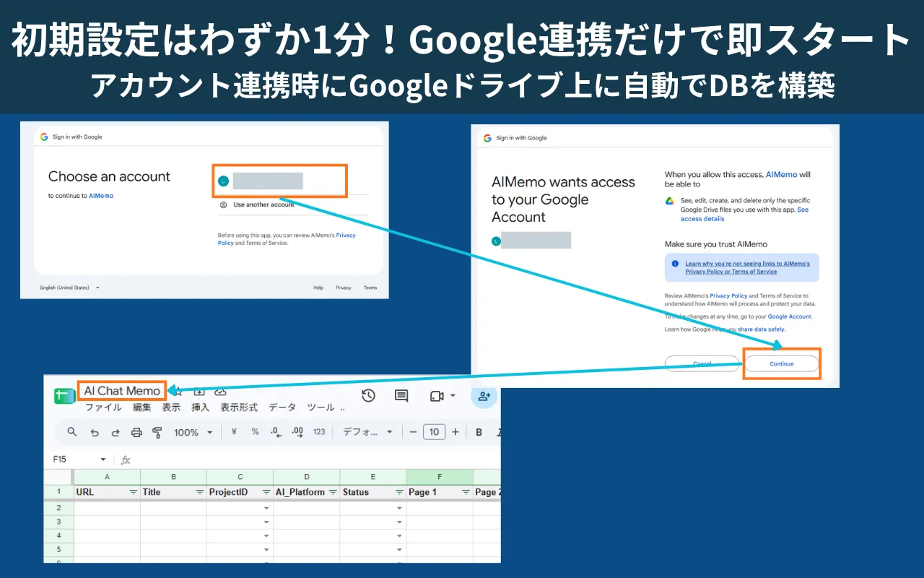This screenshot has width=924, height=578.
Task: Click the Continue button
Action: [x=781, y=363]
